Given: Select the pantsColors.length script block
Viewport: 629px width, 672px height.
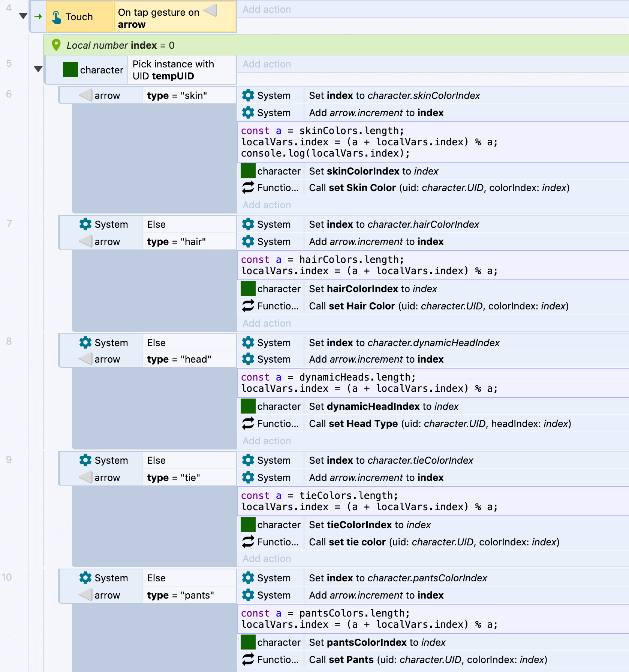Looking at the screenshot, I should tap(433, 619).
